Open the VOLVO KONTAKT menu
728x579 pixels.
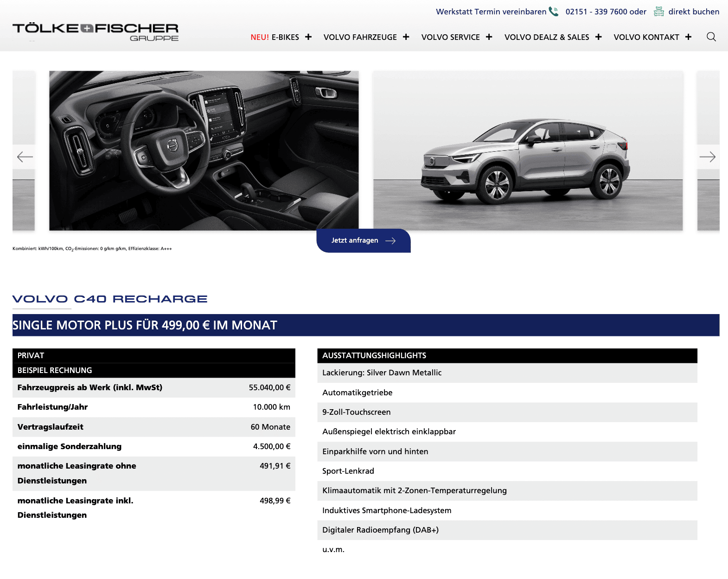pos(646,37)
